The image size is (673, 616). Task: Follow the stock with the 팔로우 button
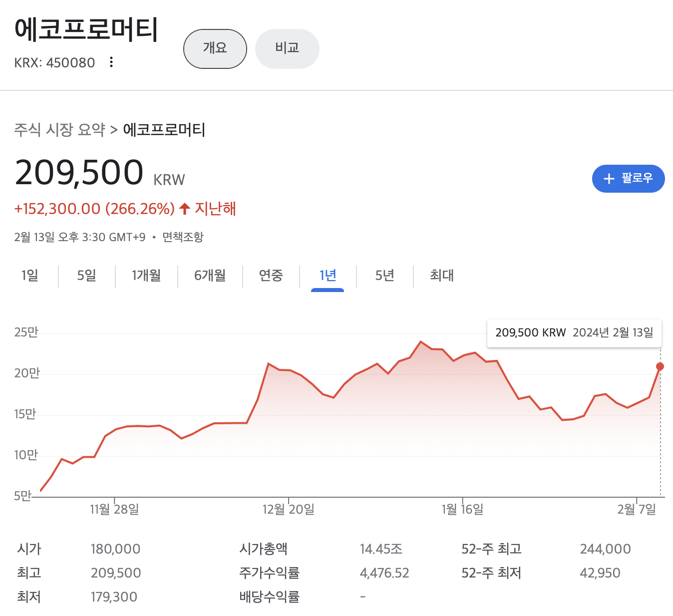(x=628, y=178)
